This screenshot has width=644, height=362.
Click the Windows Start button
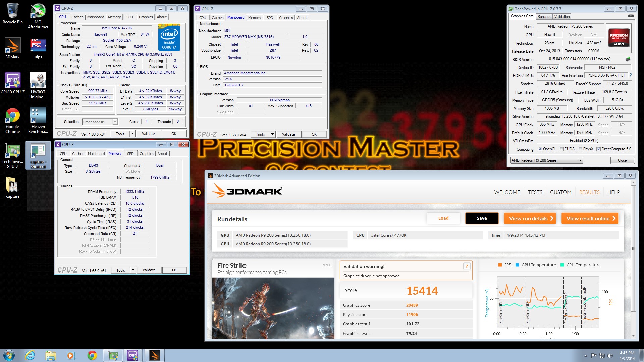9,355
